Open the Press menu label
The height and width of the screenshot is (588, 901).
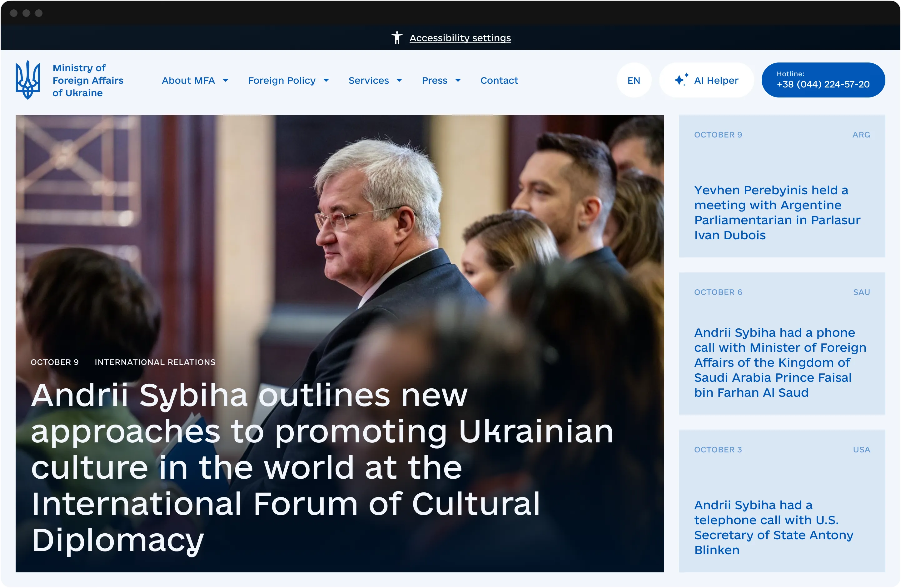point(434,80)
